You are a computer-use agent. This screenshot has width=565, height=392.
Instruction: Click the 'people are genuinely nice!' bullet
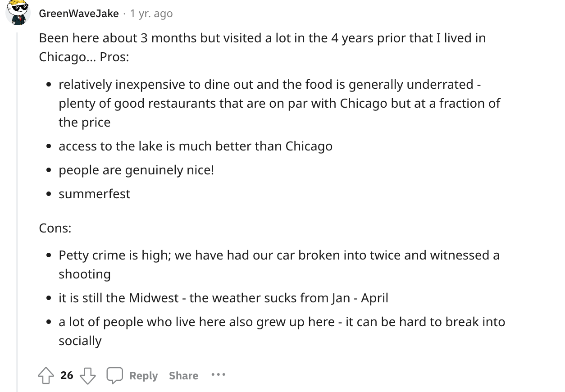point(136,170)
